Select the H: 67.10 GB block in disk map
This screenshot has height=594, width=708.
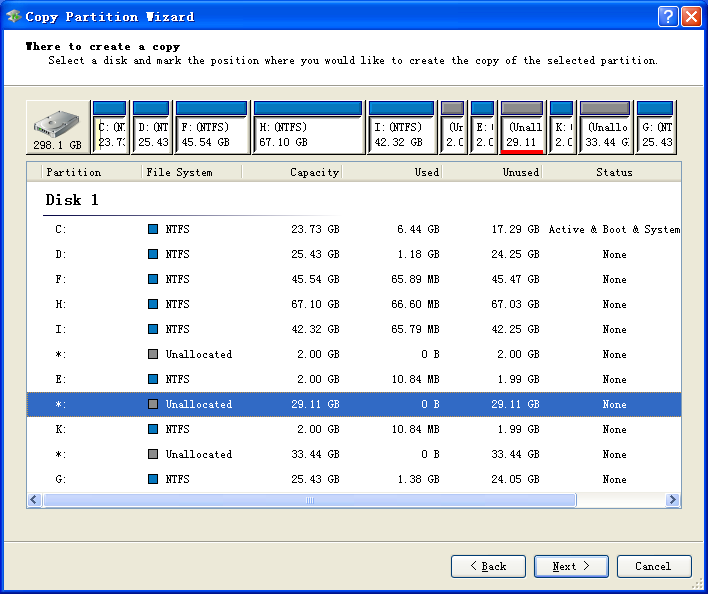308,128
